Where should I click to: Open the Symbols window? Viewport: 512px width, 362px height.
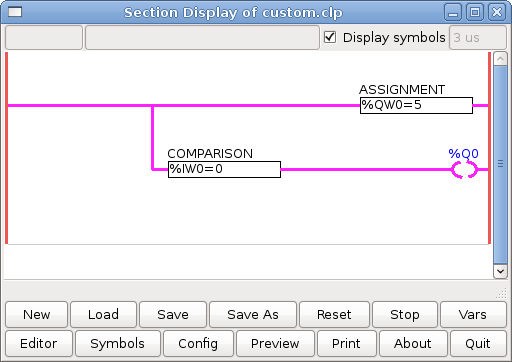(118, 343)
